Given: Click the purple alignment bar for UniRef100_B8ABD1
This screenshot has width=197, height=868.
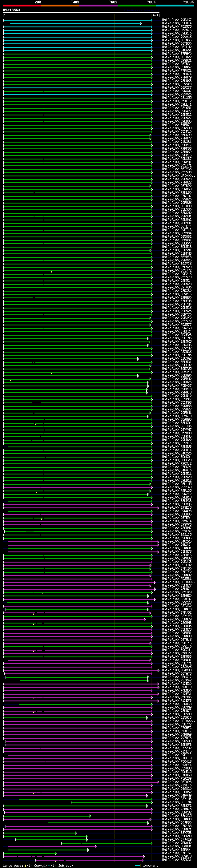Looking at the screenshot, I should pos(52,847).
